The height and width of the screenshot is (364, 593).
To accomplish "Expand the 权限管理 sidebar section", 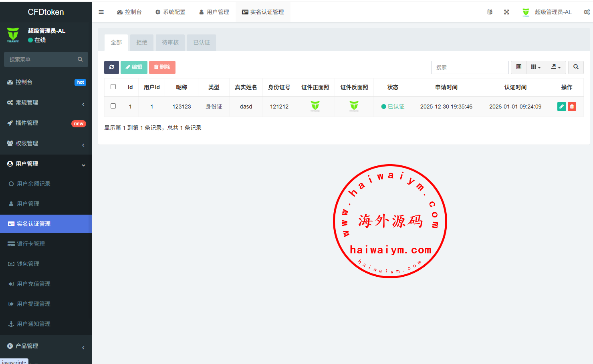I will (46, 143).
